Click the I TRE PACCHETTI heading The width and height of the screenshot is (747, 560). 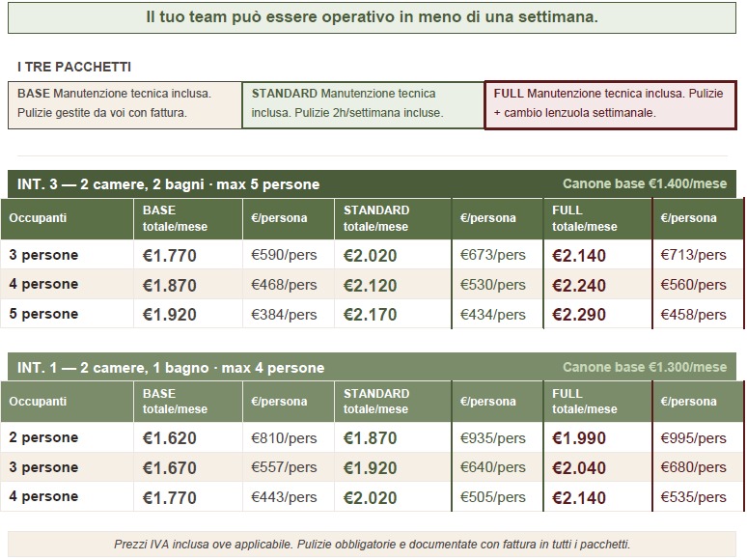74,68
